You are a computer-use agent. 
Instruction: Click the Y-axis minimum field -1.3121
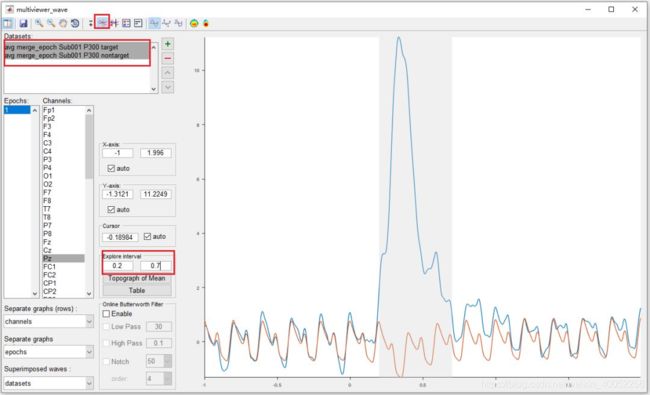tap(118, 194)
